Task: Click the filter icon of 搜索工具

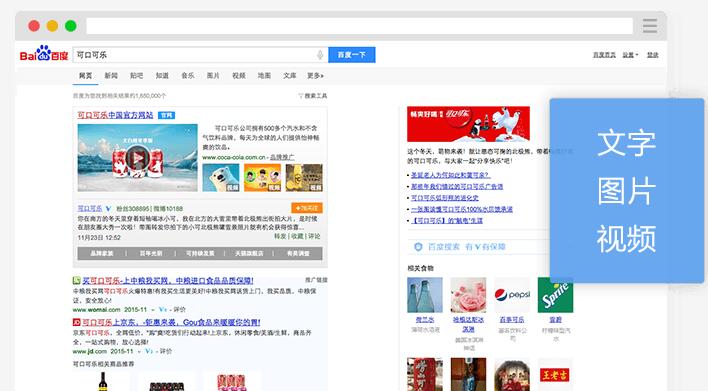Action: pyautogui.click(x=301, y=96)
